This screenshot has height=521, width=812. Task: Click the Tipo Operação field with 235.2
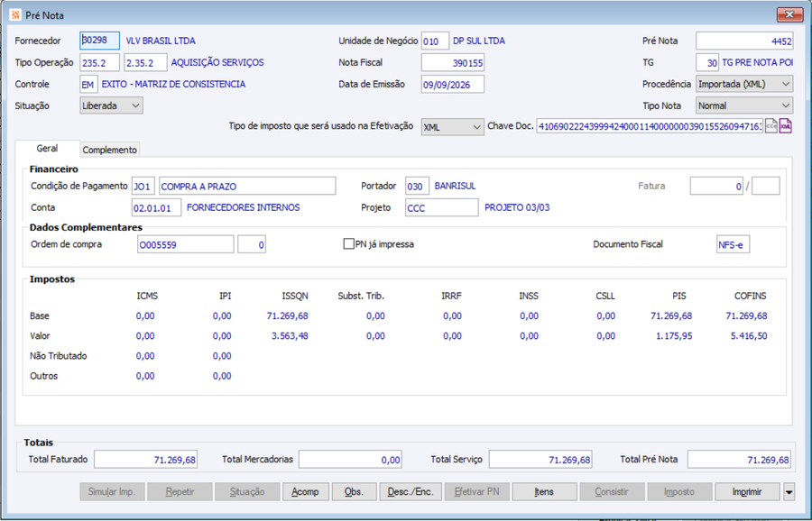(99, 62)
